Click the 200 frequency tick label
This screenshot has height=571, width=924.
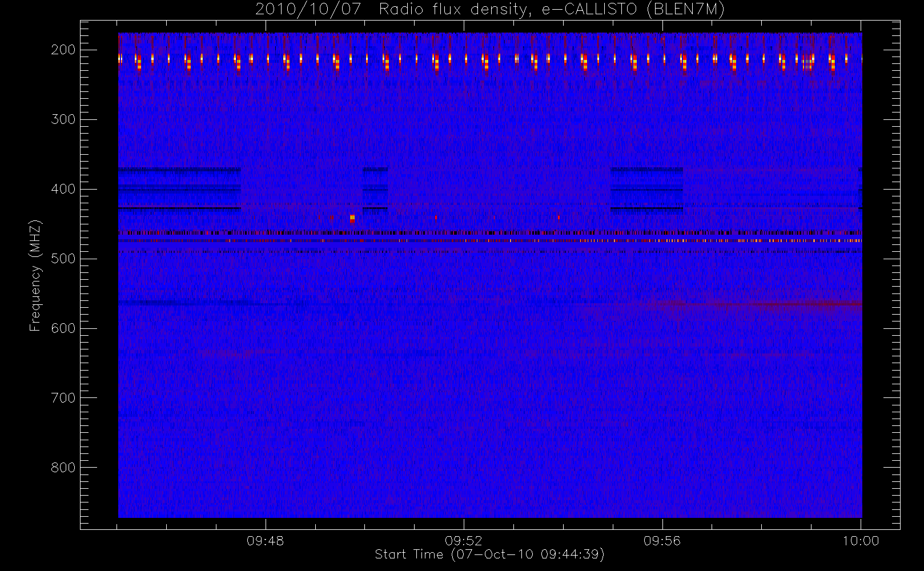[x=63, y=50]
